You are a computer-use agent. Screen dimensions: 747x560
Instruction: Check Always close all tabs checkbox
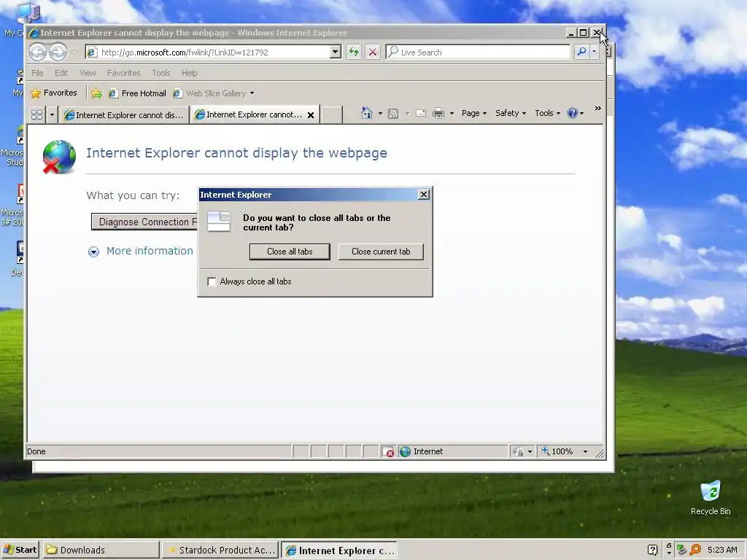212,281
